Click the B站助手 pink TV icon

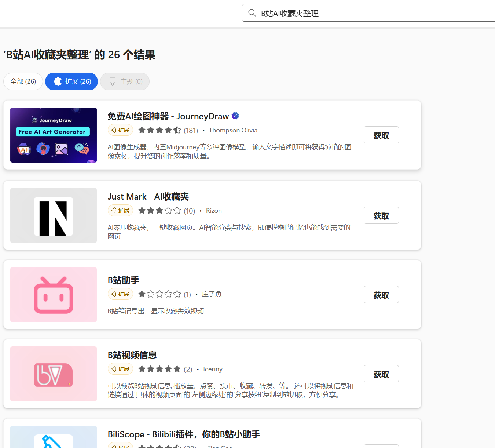coord(54,295)
